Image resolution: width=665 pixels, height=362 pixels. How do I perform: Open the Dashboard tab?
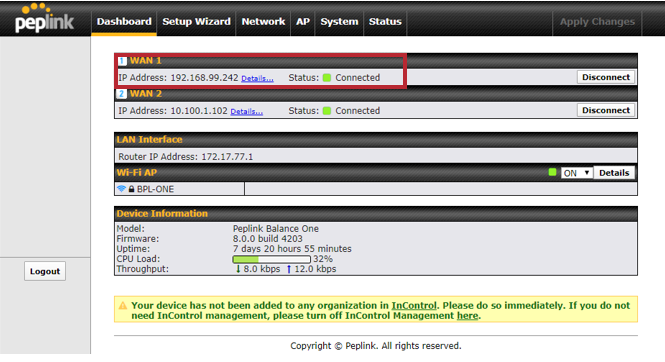(x=124, y=22)
